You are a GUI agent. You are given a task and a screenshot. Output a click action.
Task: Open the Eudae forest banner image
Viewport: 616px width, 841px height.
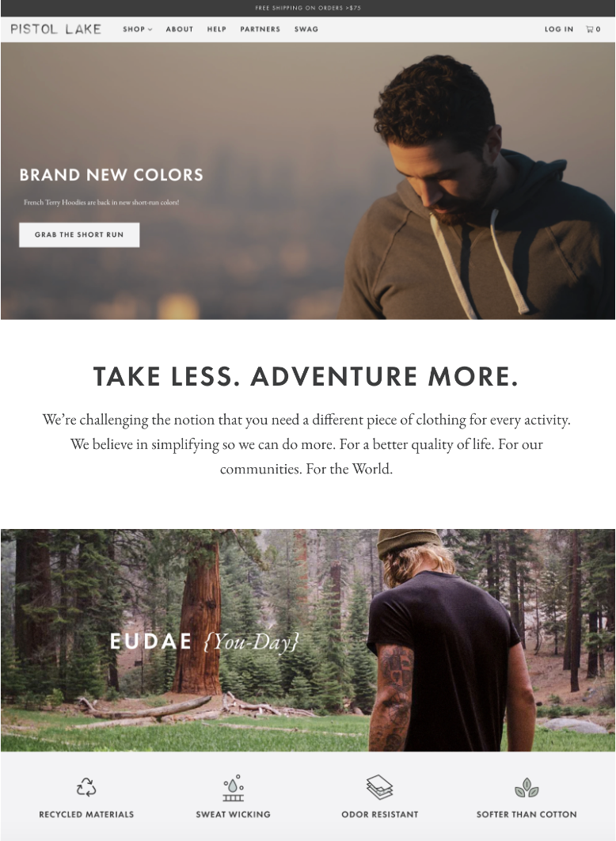308,640
